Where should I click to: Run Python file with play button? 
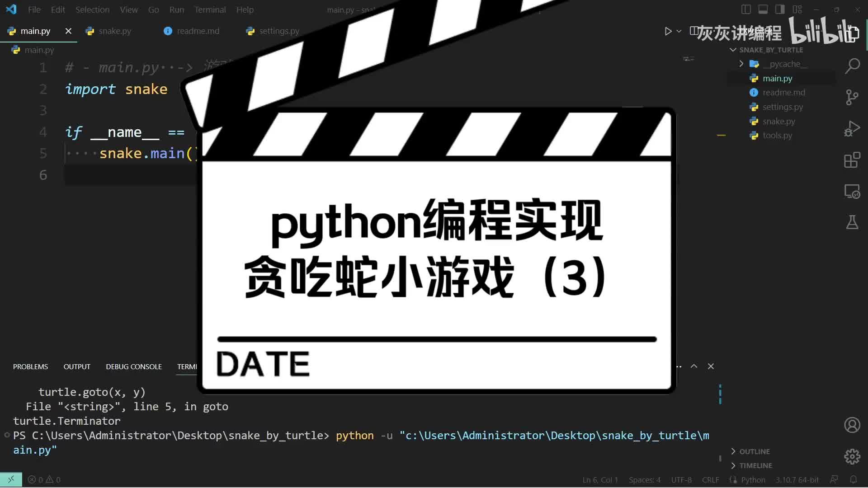click(x=668, y=31)
